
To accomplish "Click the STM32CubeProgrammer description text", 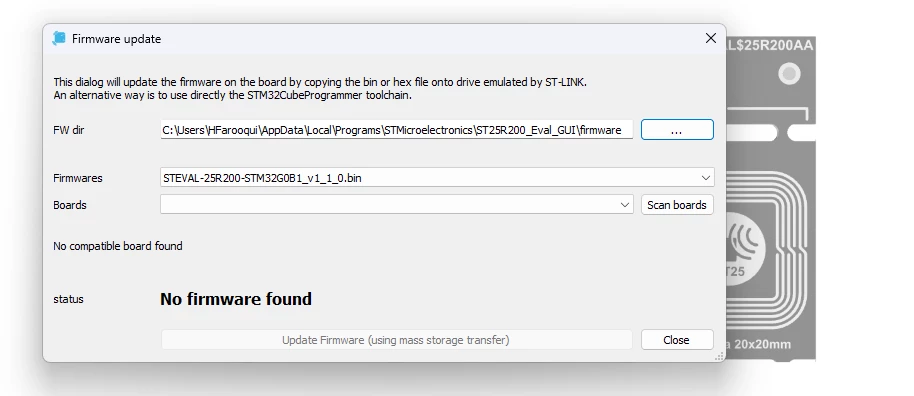I will click(x=233, y=95).
